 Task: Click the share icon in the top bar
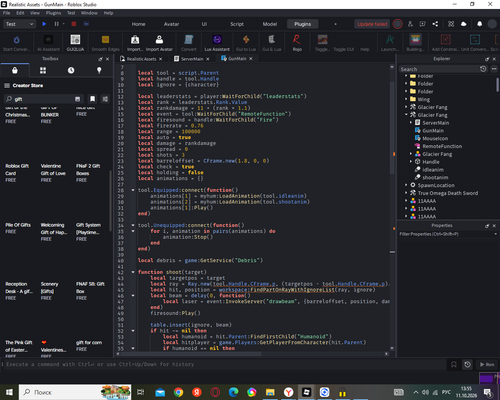pyautogui.click(x=435, y=24)
